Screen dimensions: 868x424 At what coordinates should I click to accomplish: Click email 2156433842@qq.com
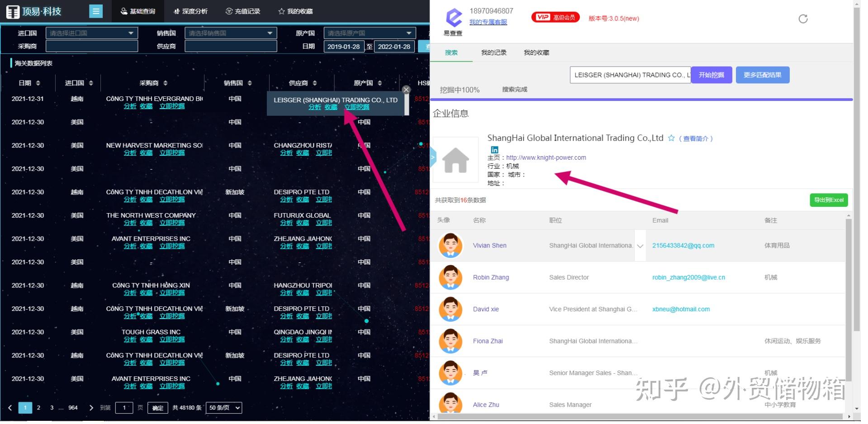pos(683,246)
